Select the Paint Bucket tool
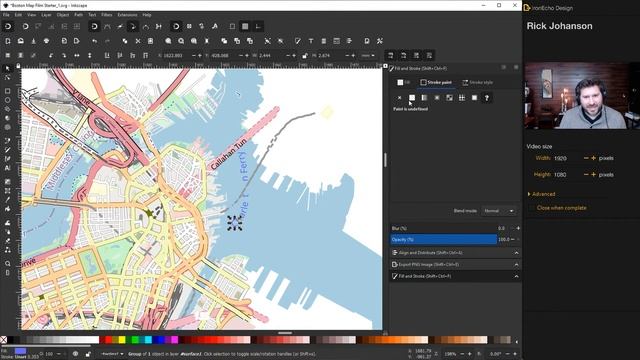This screenshot has width=640, height=360. point(7,209)
